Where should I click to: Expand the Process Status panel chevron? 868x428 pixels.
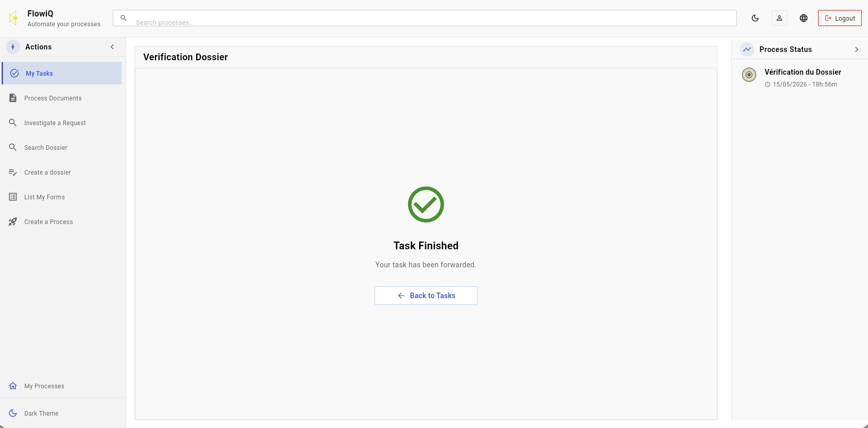click(857, 49)
